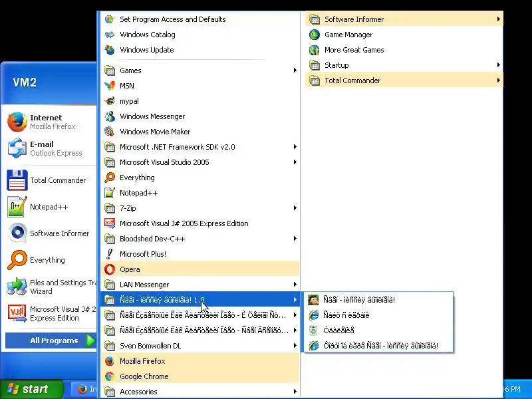Launch the MSN butterfly icon
Viewport: 532px width, 399px height.
coord(110,86)
